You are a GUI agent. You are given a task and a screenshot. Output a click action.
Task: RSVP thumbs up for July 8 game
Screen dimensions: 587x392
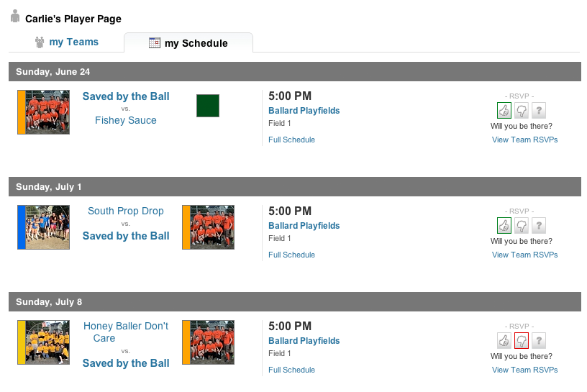(504, 341)
